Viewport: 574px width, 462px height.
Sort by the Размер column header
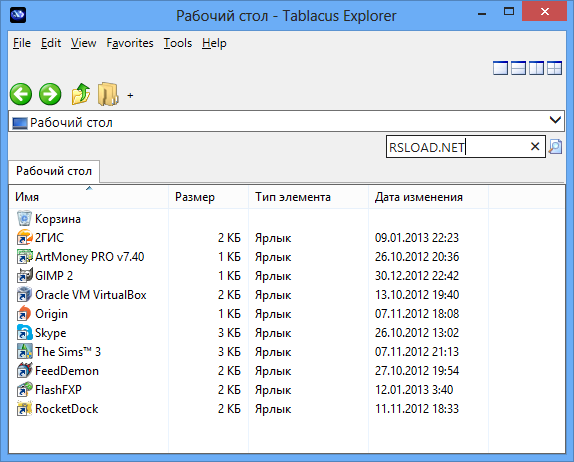click(208, 197)
